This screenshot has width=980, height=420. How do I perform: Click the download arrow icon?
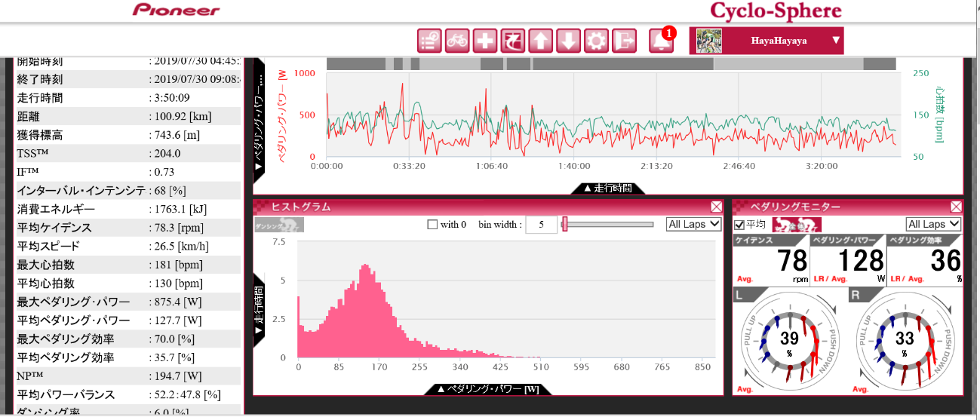point(568,41)
